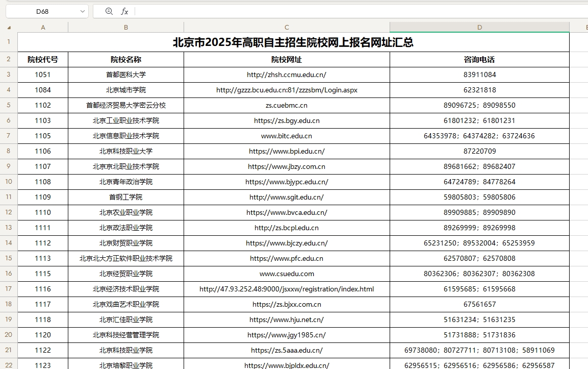Select the cell containing 首都医科大学

coord(125,75)
